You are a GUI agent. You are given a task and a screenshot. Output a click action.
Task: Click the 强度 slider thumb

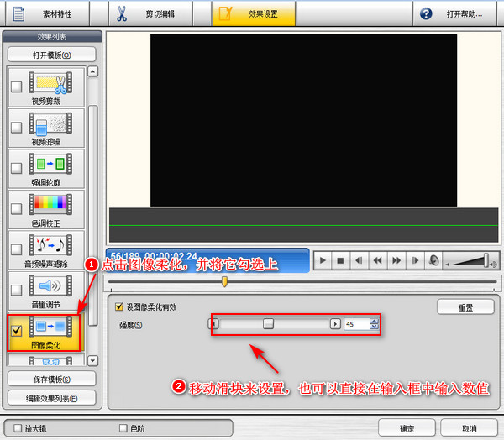tap(269, 324)
